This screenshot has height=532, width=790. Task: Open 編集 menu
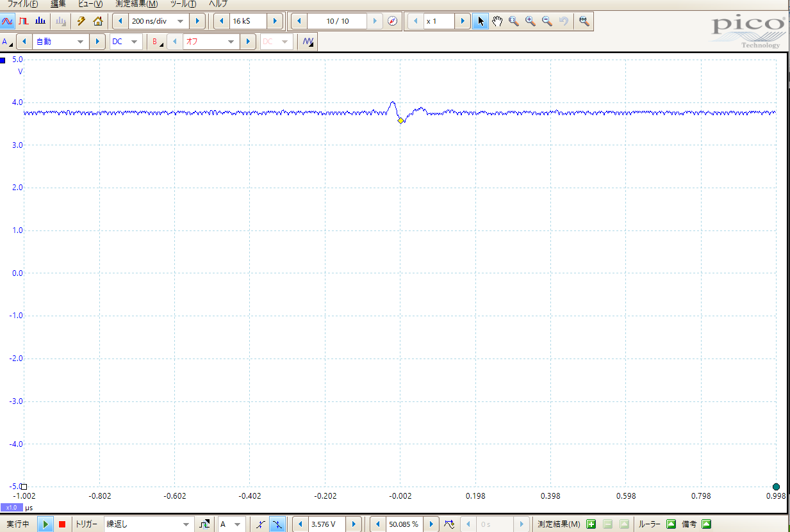[58, 3]
